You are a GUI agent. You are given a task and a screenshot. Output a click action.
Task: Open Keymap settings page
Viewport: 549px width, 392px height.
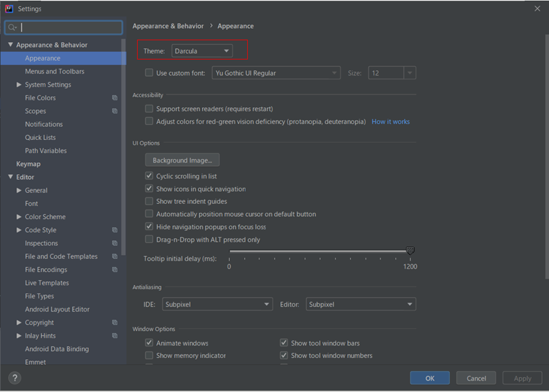[29, 164]
